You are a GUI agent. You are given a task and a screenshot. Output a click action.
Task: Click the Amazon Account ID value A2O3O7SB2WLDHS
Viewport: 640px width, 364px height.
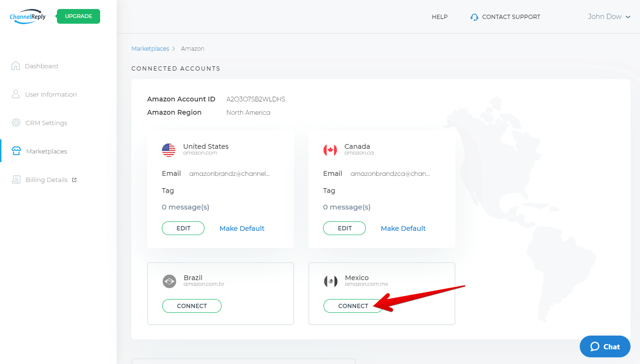pyautogui.click(x=256, y=99)
